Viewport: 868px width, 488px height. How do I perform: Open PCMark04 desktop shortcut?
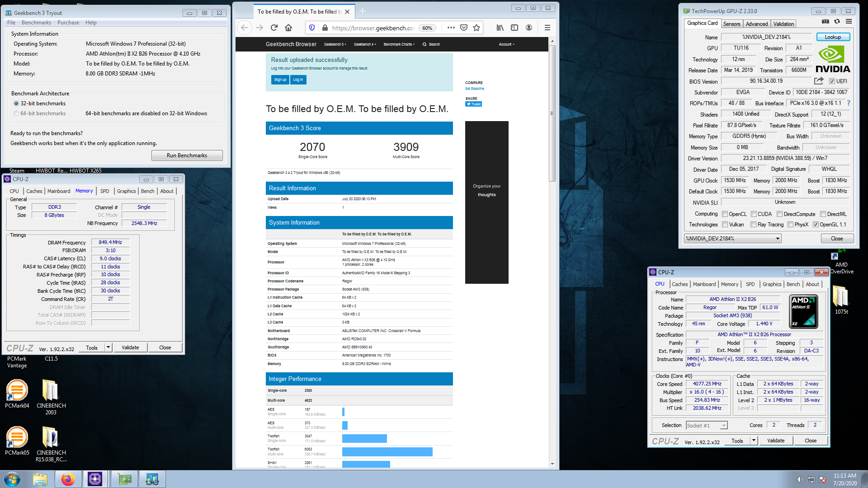17,394
